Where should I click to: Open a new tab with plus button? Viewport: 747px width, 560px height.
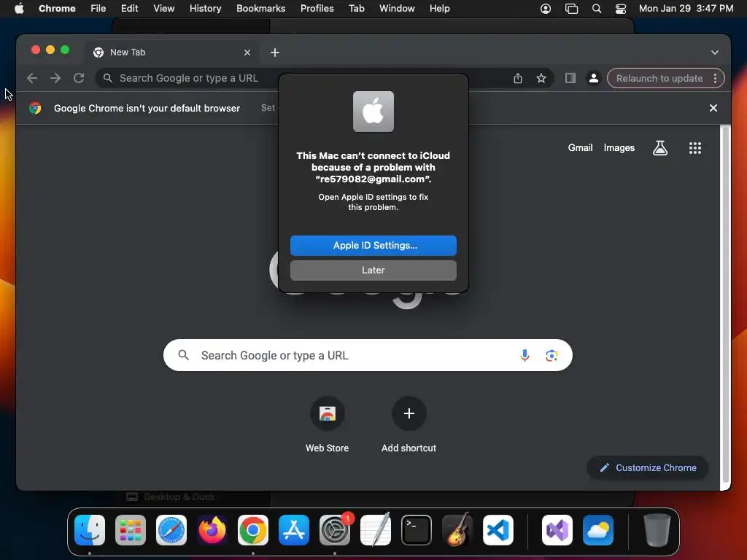point(275,52)
